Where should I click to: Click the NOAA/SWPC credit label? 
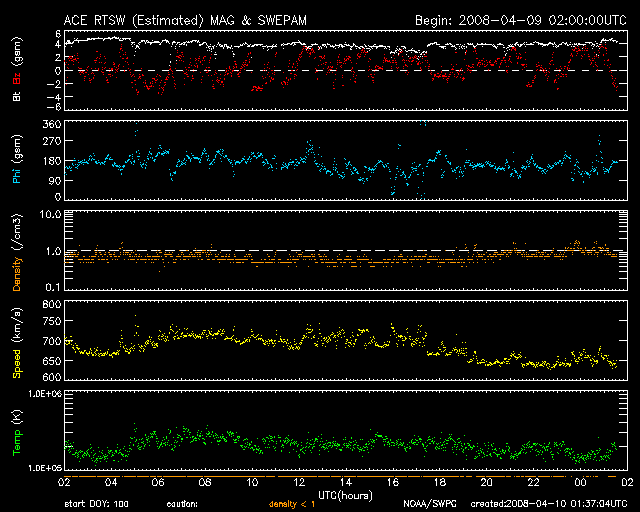[427, 504]
